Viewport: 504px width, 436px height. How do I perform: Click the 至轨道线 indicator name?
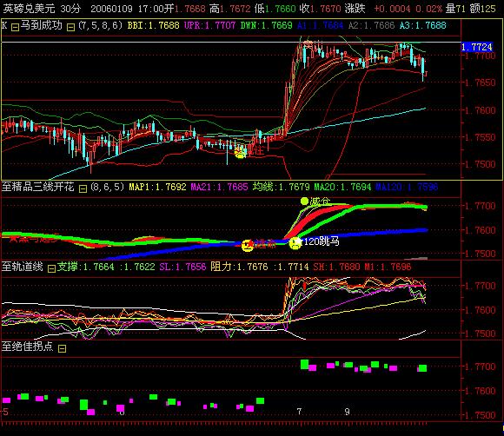point(23,267)
